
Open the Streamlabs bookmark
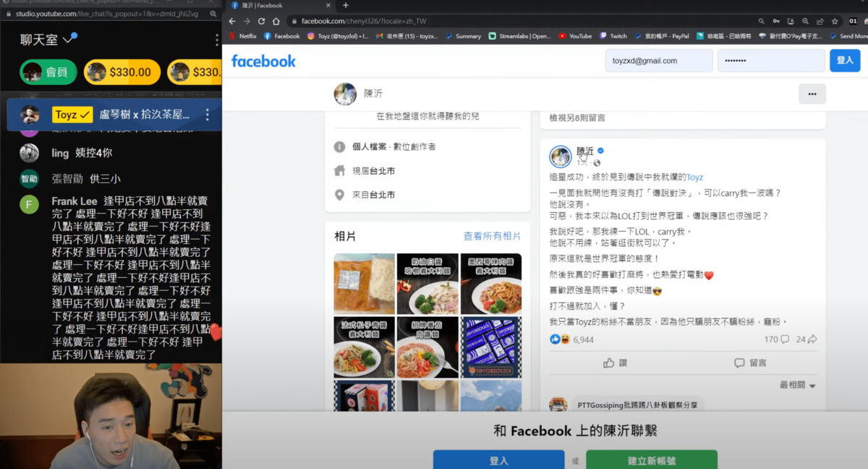click(x=519, y=36)
